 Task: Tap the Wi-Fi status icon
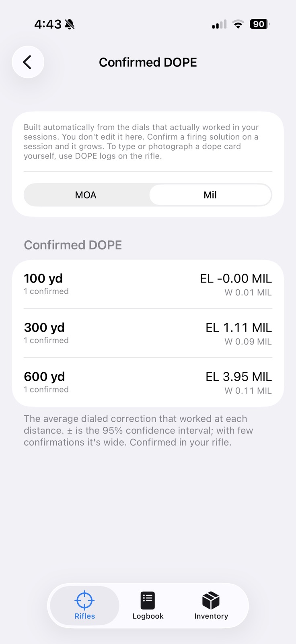click(x=238, y=25)
